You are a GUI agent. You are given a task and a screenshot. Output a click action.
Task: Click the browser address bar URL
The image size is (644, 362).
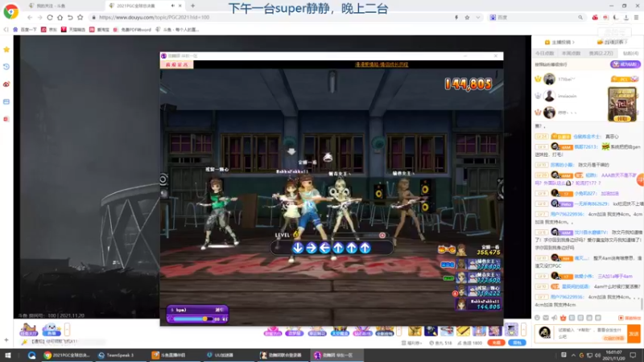tap(154, 17)
